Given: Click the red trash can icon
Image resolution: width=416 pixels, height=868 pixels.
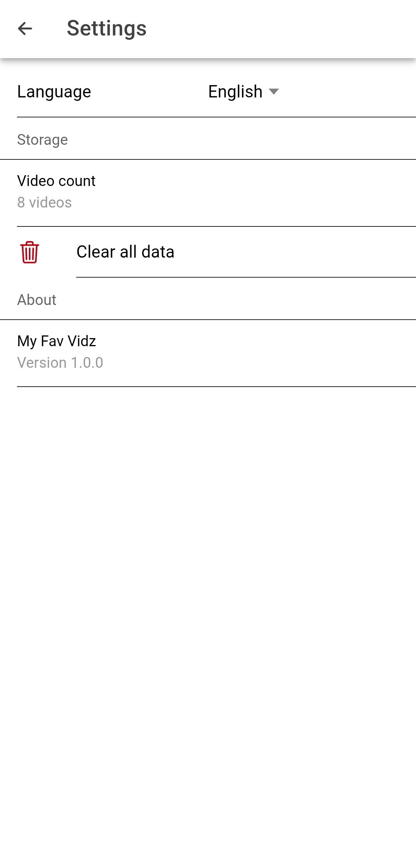Looking at the screenshot, I should pos(30,252).
